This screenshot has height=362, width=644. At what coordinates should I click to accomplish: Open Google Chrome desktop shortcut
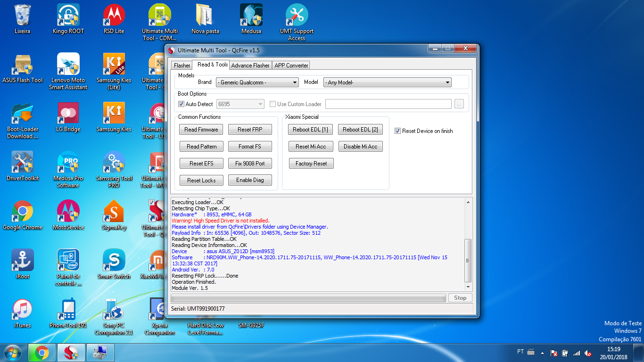pos(22,215)
